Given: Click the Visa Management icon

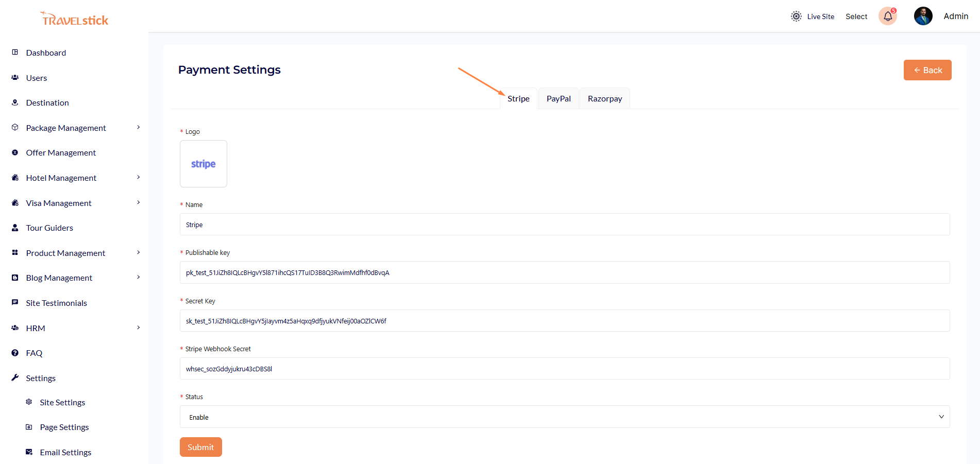Looking at the screenshot, I should (15, 203).
